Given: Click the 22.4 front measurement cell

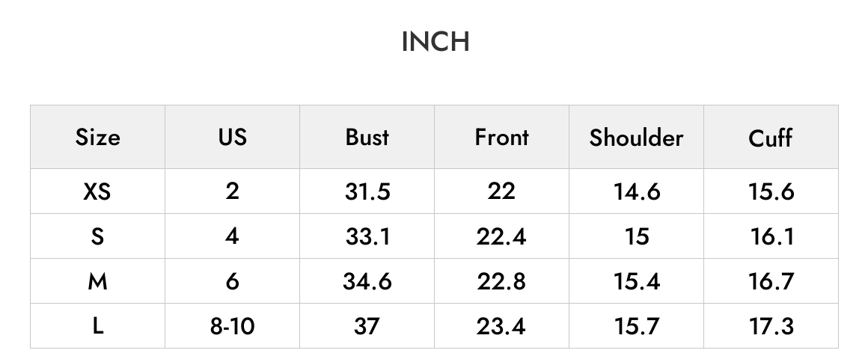Looking at the screenshot, I should (501, 237).
